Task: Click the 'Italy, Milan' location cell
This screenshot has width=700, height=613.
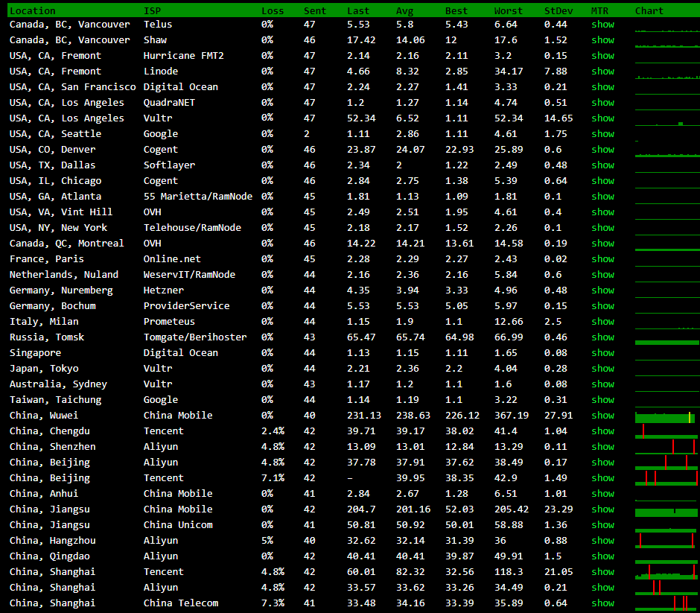Action: tap(44, 322)
